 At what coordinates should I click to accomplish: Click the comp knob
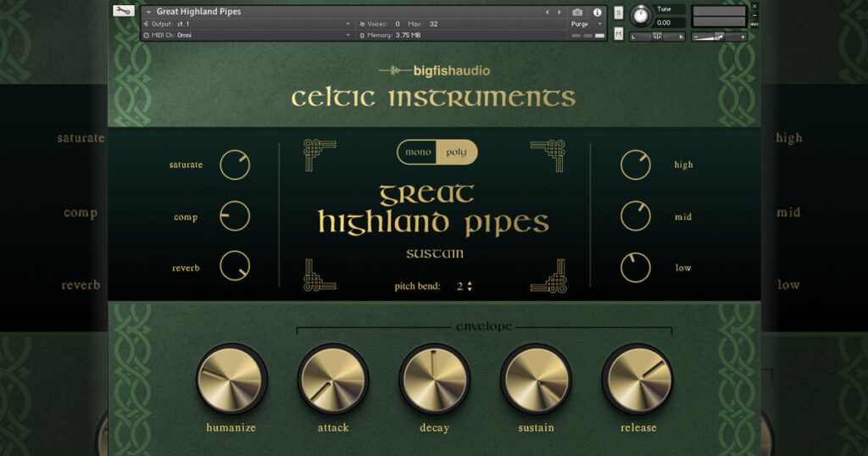click(235, 216)
